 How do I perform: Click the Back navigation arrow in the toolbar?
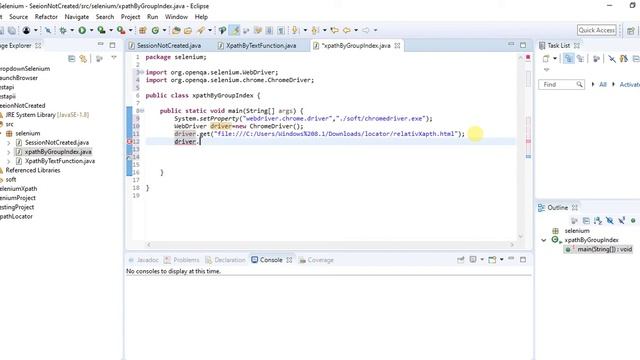pyautogui.click(x=347, y=30)
